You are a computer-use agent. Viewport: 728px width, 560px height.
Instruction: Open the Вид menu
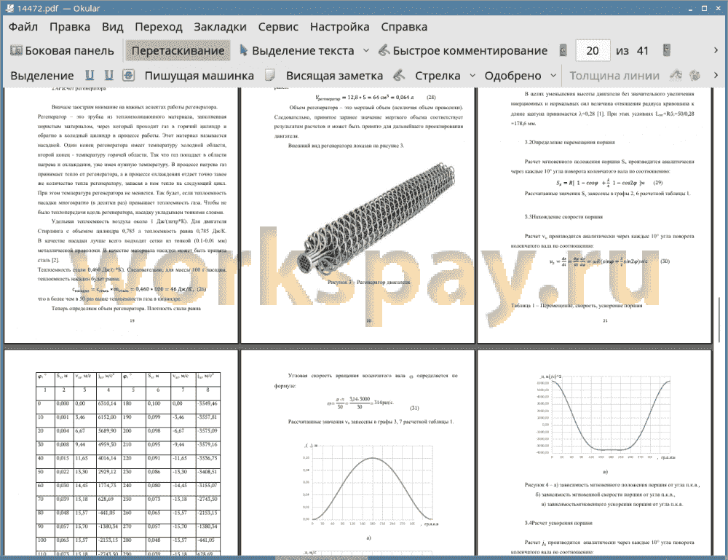tap(112, 27)
